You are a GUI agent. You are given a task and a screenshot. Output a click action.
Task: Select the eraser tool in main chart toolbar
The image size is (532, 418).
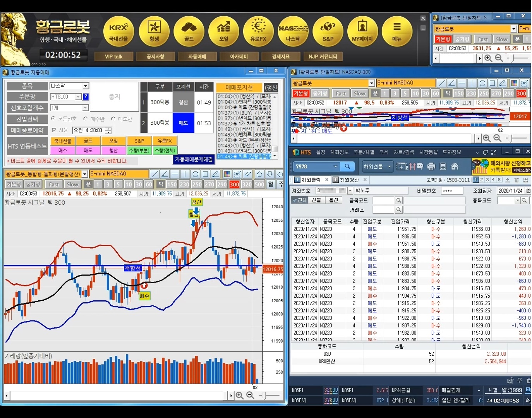(248, 174)
